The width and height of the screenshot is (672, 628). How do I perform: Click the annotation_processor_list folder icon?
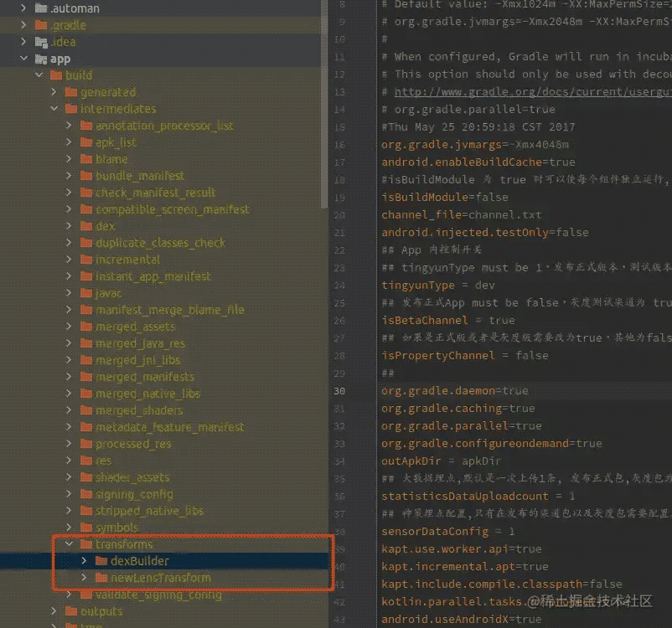point(86,126)
